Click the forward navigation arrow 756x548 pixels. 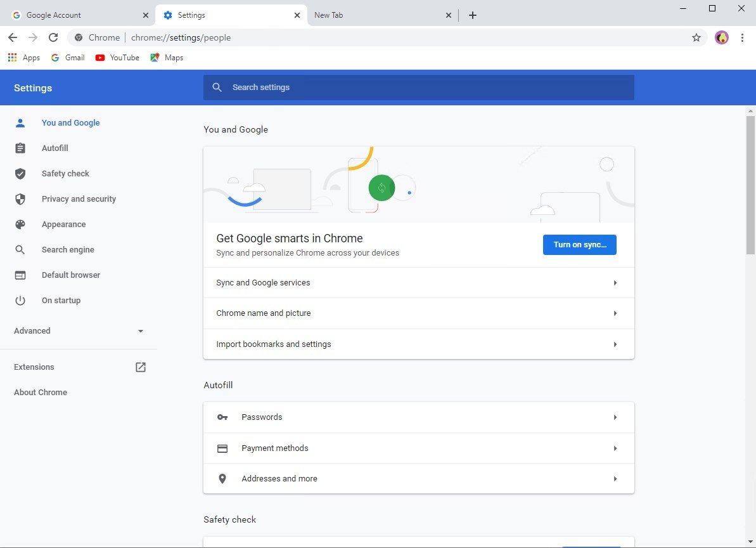tap(33, 37)
